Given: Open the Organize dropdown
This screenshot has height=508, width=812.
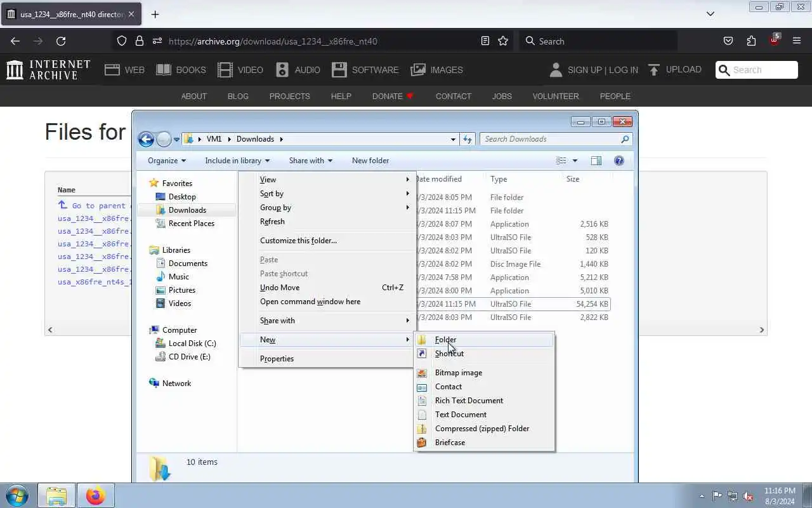Looking at the screenshot, I should tap(167, 161).
